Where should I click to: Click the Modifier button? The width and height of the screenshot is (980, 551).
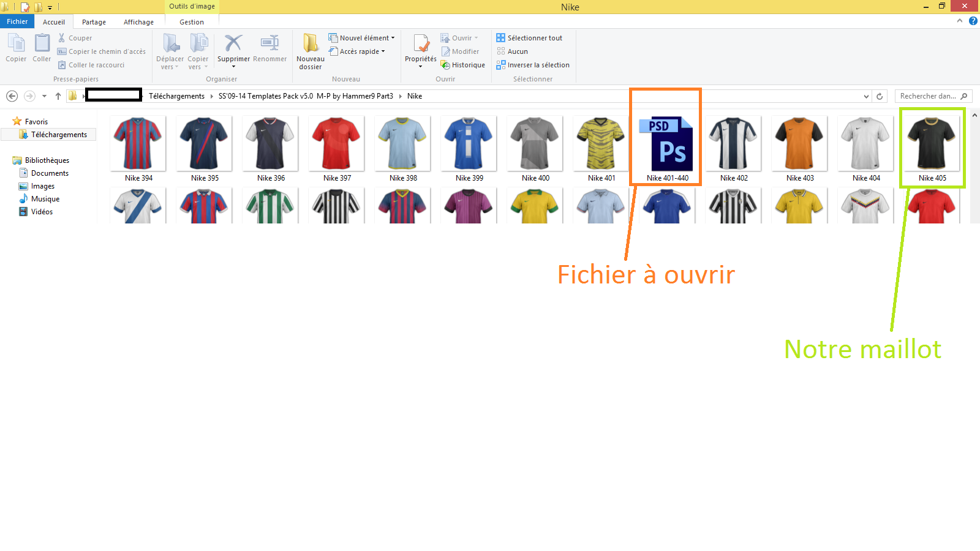[460, 51]
